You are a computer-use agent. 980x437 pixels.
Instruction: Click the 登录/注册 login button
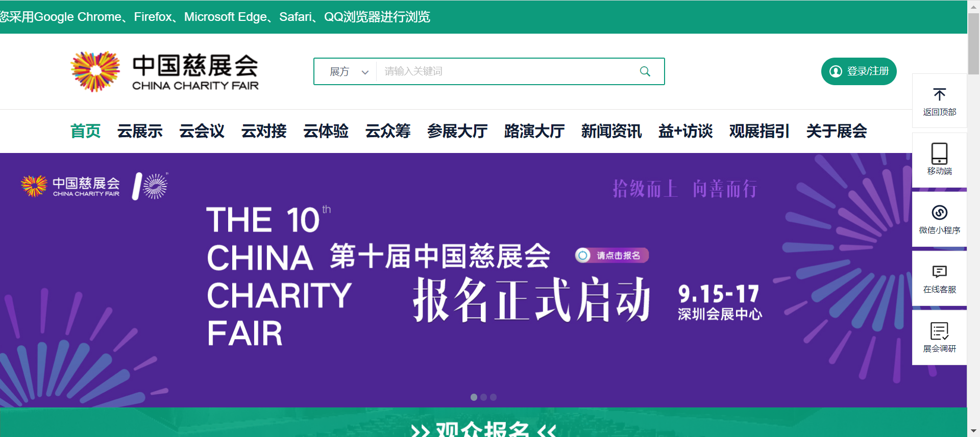(x=859, y=71)
